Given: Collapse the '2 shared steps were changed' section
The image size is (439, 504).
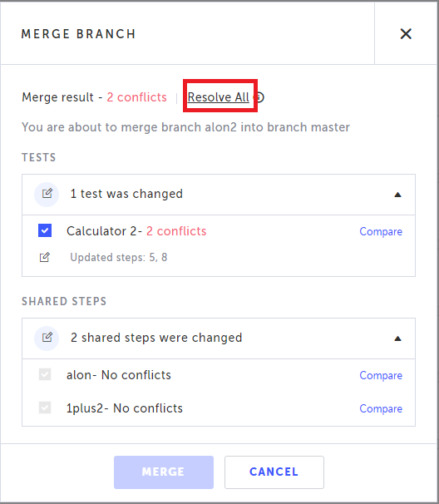Looking at the screenshot, I should pyautogui.click(x=397, y=338).
